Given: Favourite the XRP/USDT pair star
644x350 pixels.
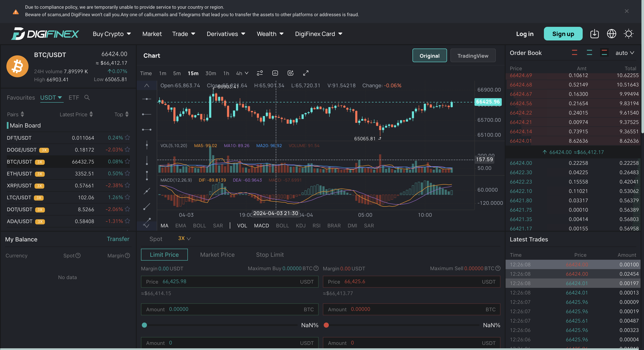Looking at the screenshot, I should (127, 185).
